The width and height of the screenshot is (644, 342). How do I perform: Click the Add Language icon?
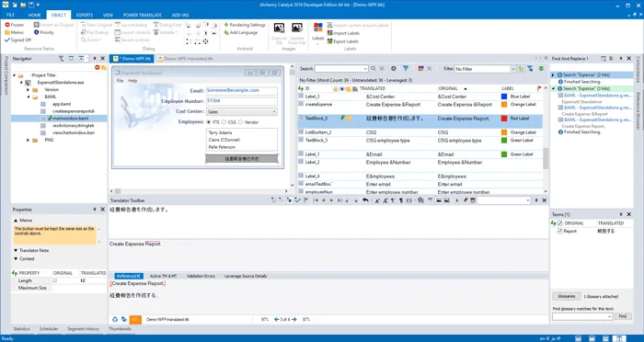226,32
